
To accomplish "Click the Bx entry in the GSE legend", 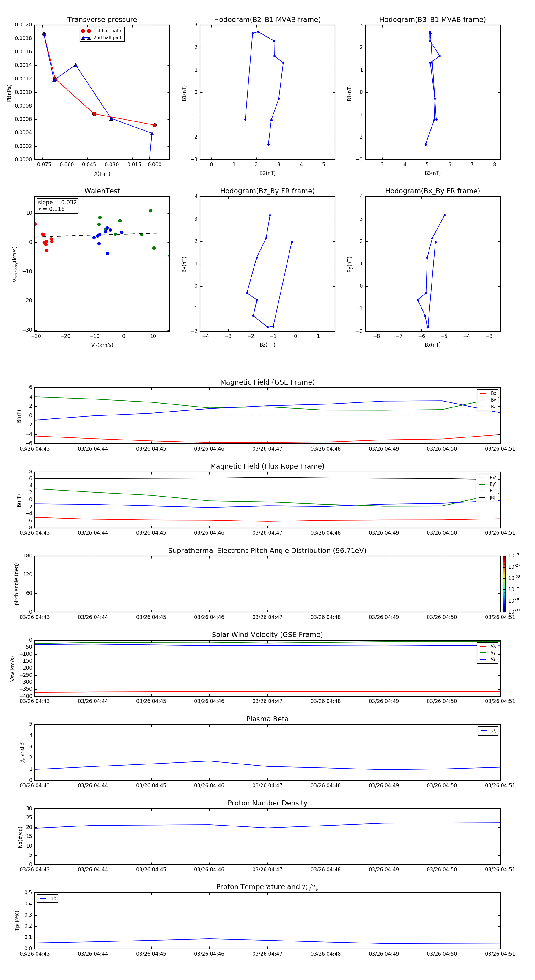I will click(488, 393).
